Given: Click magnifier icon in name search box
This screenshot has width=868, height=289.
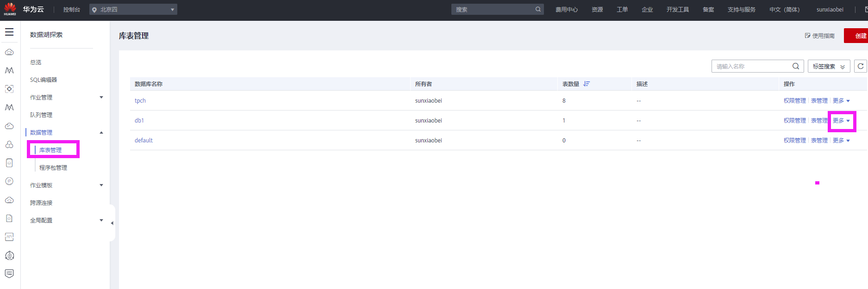Looking at the screenshot, I should coord(796,66).
